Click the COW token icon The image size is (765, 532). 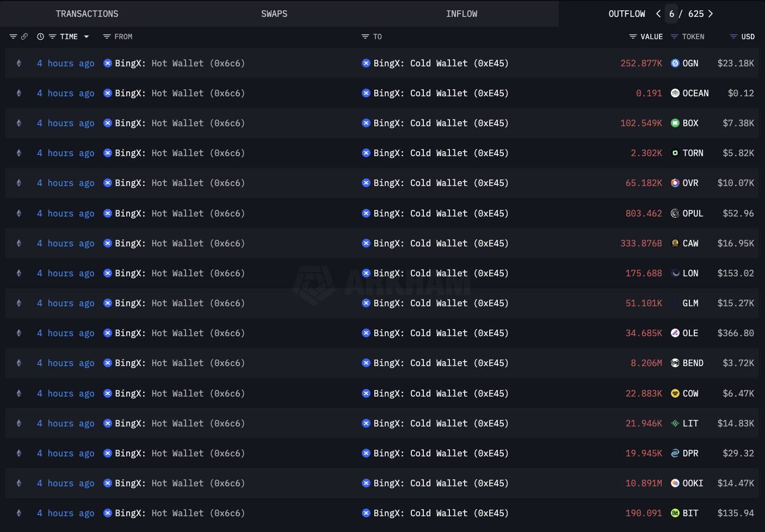click(675, 393)
